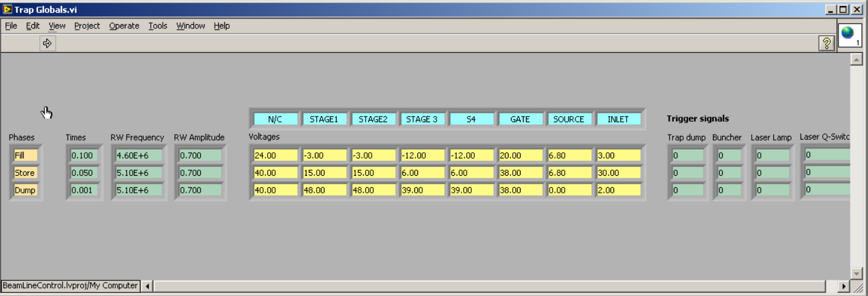
Task: Click the horizontal scrollbar right arrow
Action: pos(843,286)
